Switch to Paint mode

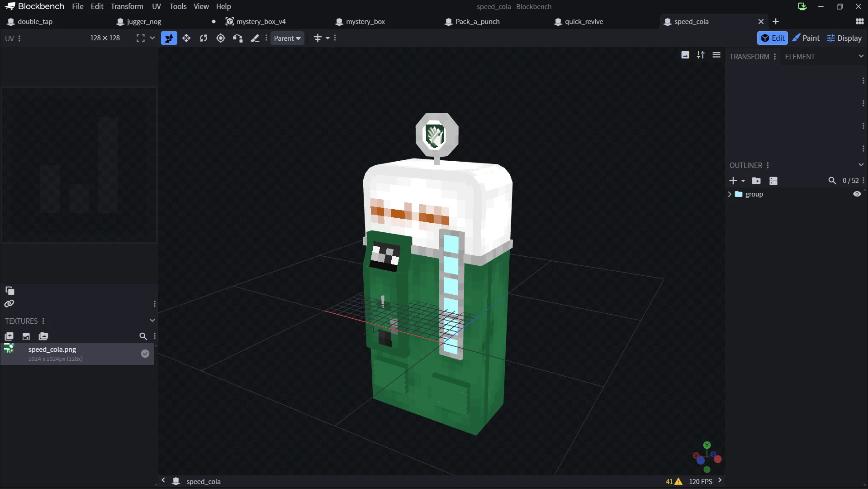tap(806, 38)
